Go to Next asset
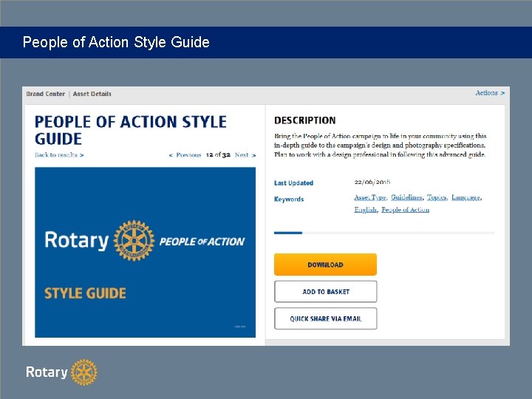532x399 pixels. [x=245, y=155]
